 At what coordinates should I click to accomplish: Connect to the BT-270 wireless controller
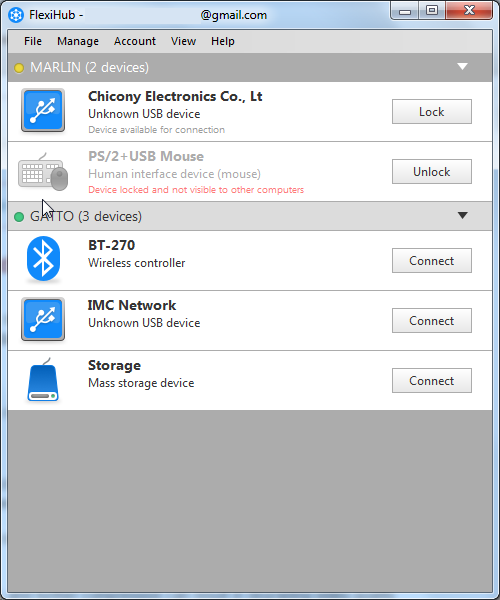pos(432,261)
